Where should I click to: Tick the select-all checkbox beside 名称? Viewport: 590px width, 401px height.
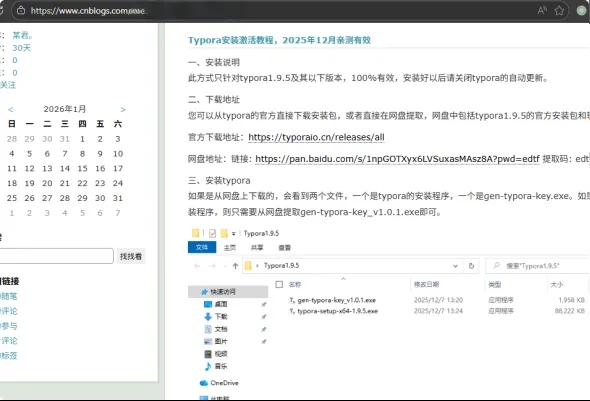(279, 284)
